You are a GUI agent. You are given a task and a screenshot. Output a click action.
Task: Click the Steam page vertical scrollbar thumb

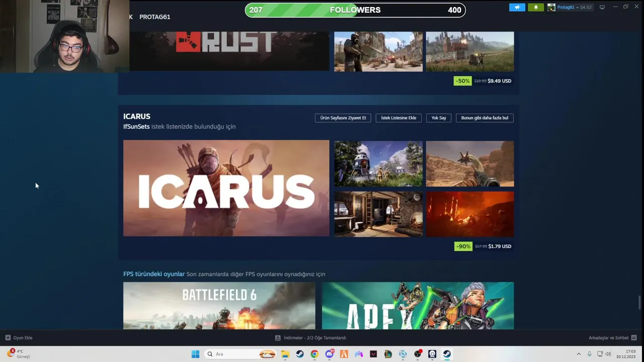(x=640, y=303)
